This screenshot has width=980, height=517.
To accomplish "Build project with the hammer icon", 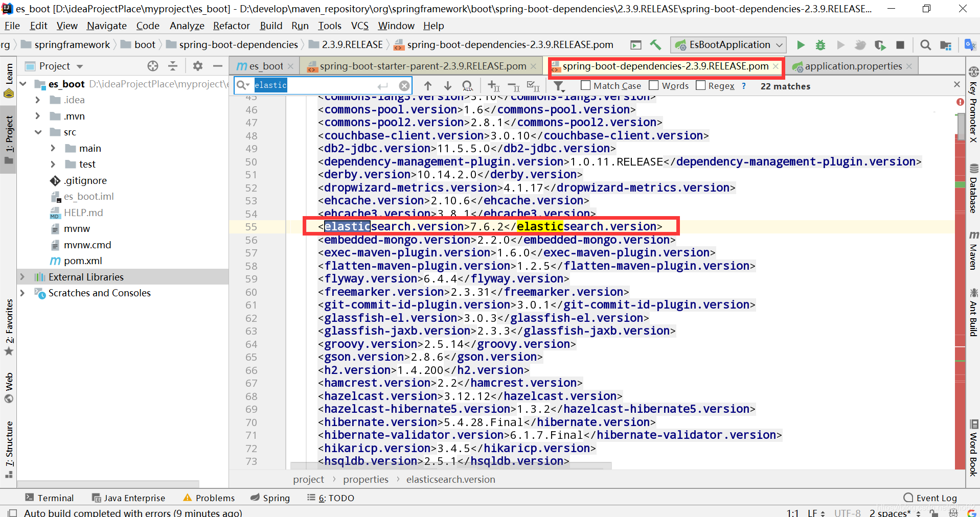I will [655, 45].
